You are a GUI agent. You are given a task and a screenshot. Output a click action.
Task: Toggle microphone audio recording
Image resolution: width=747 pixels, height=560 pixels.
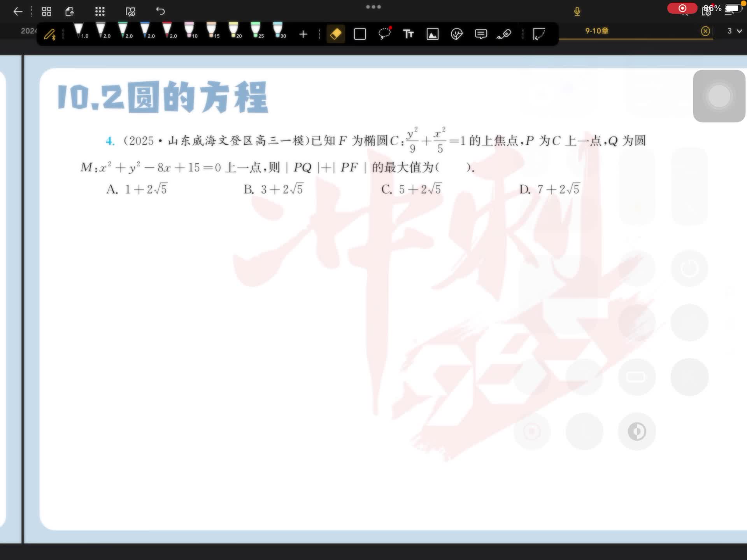click(577, 11)
